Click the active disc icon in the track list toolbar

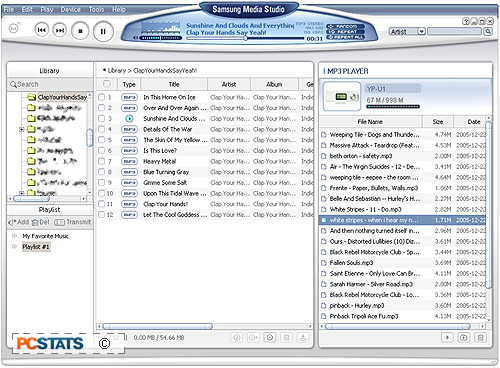click(x=270, y=338)
